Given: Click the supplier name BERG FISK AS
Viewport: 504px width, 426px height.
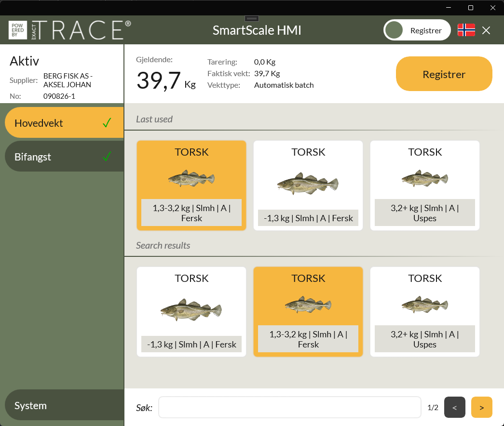Looking at the screenshot, I should pos(68,80).
